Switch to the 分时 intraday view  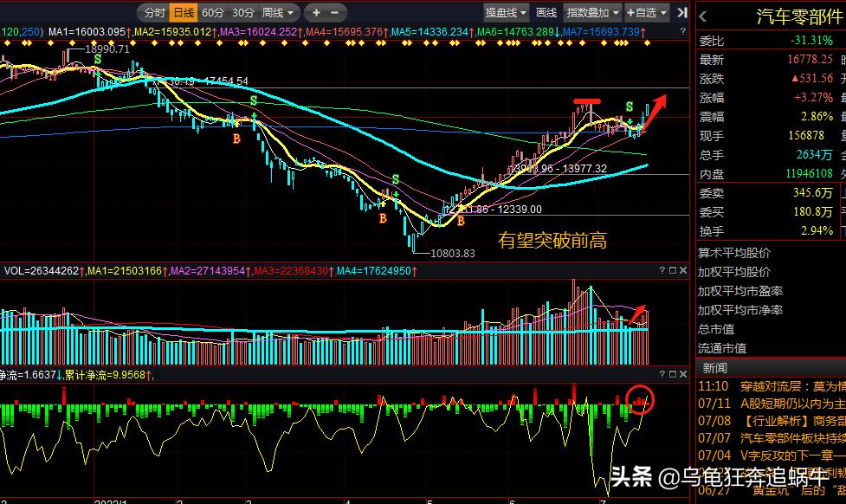[154, 12]
